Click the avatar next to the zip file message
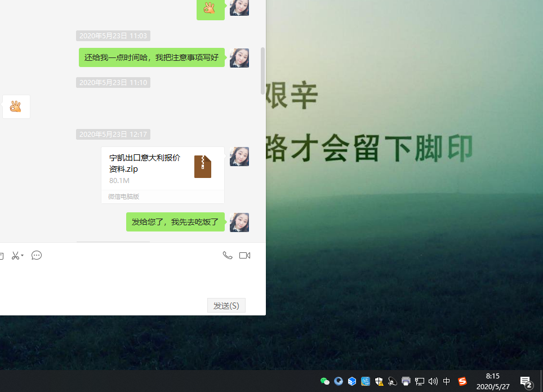 239,157
